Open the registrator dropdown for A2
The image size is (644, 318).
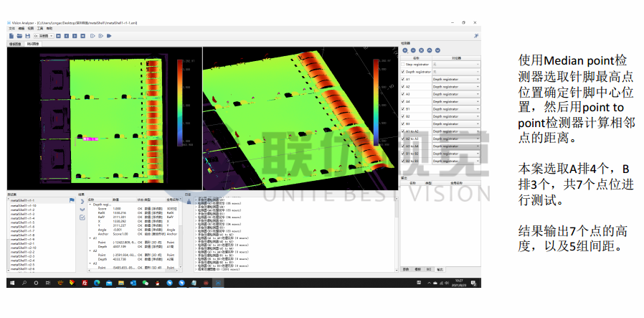click(x=478, y=87)
